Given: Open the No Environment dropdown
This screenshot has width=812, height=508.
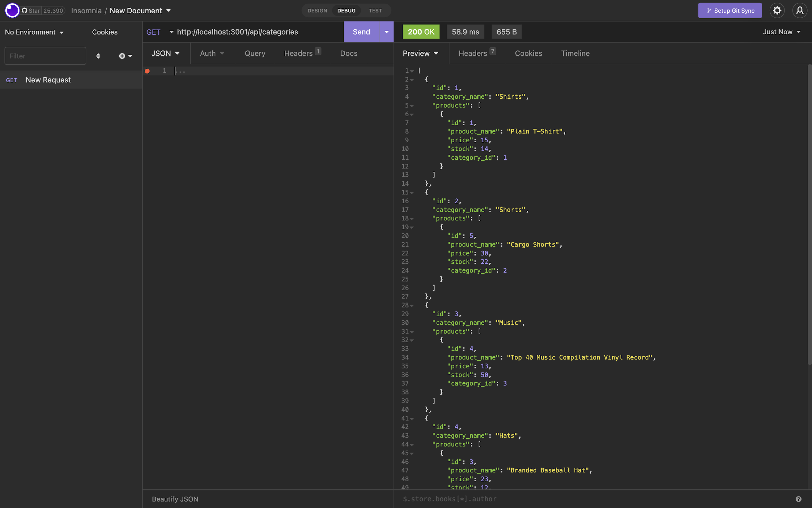Looking at the screenshot, I should point(34,32).
